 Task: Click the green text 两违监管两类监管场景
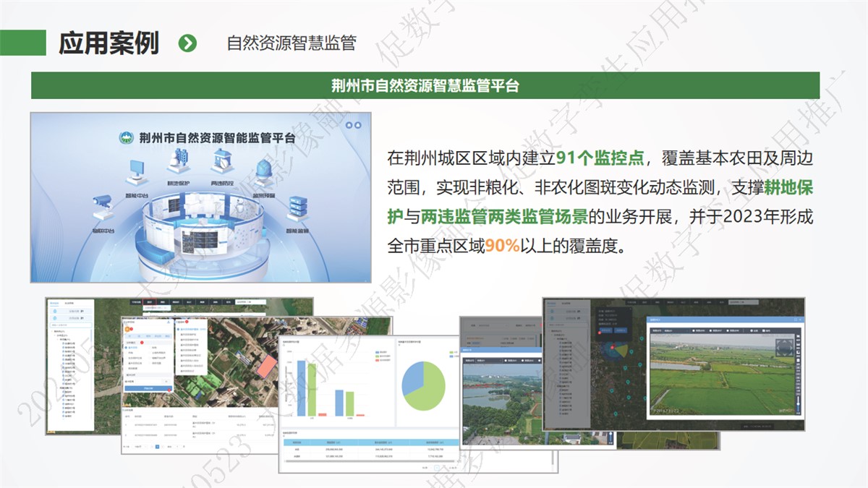coord(506,216)
